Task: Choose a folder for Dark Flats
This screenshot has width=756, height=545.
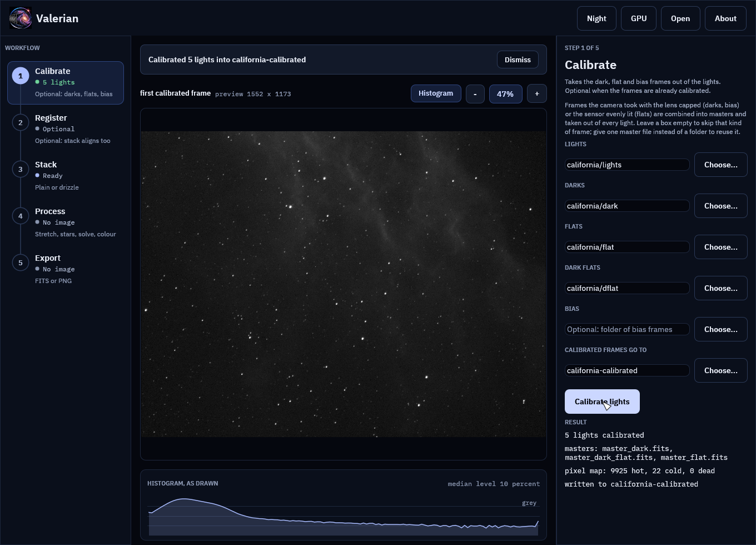Action: pyautogui.click(x=721, y=288)
